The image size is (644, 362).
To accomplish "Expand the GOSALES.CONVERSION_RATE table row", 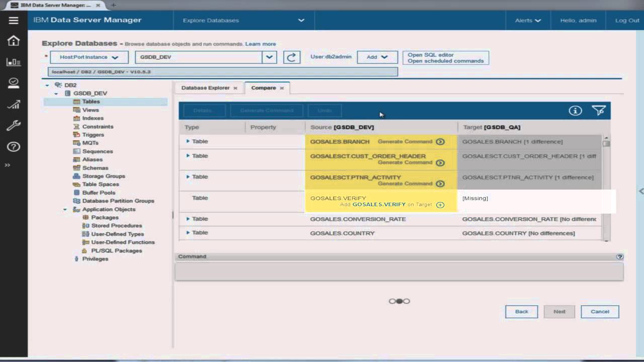I will pyautogui.click(x=188, y=219).
